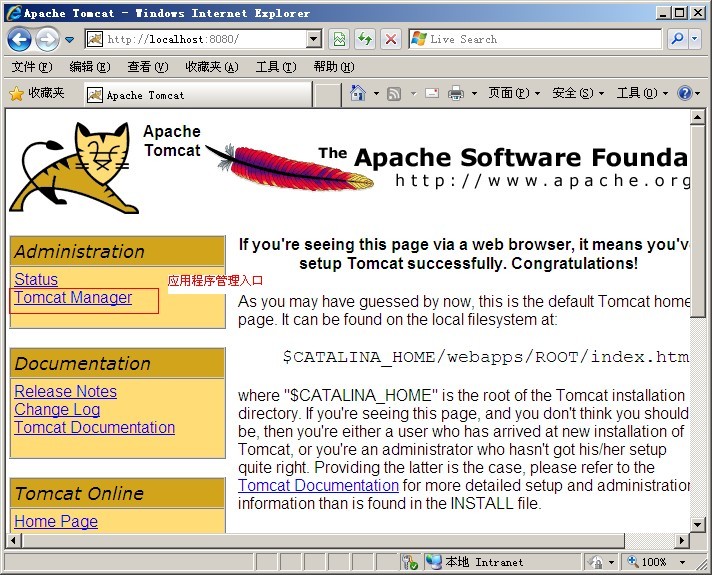The width and height of the screenshot is (712, 575).
Task: Open Tomcat Documentation link in sidebar
Action: 94,427
